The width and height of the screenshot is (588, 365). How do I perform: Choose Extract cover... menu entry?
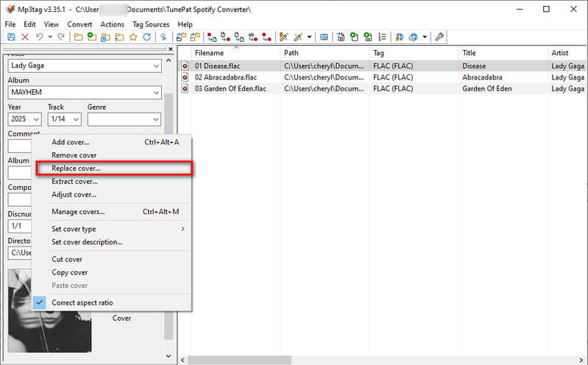[x=112, y=181]
